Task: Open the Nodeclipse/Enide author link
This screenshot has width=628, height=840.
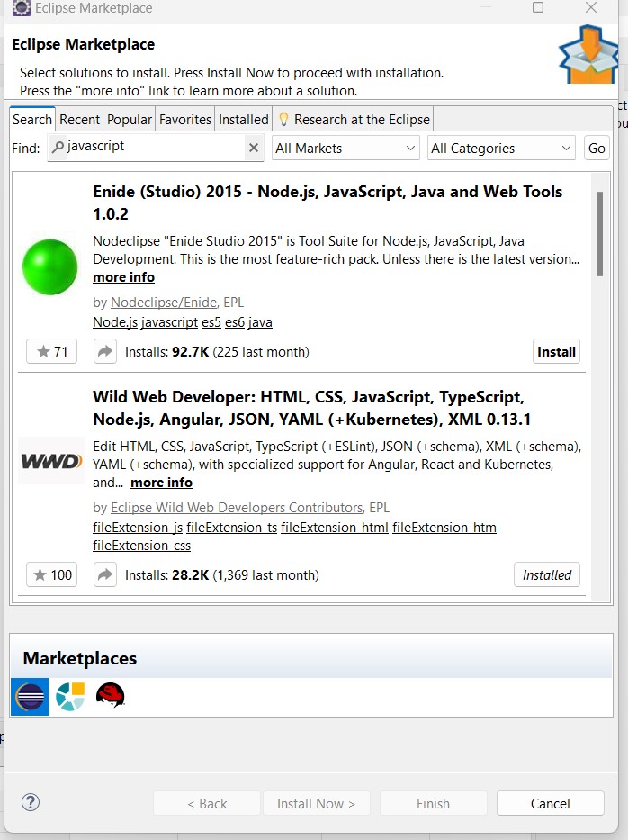Action: (164, 303)
